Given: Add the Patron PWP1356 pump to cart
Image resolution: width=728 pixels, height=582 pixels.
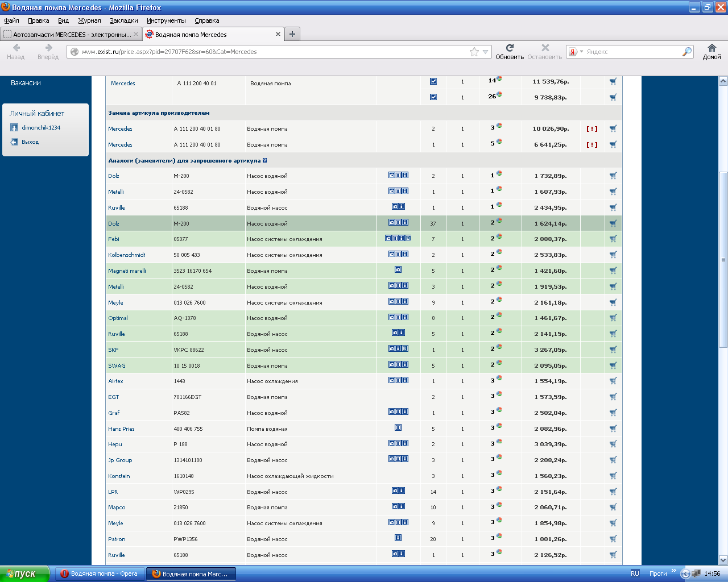Looking at the screenshot, I should (613, 539).
